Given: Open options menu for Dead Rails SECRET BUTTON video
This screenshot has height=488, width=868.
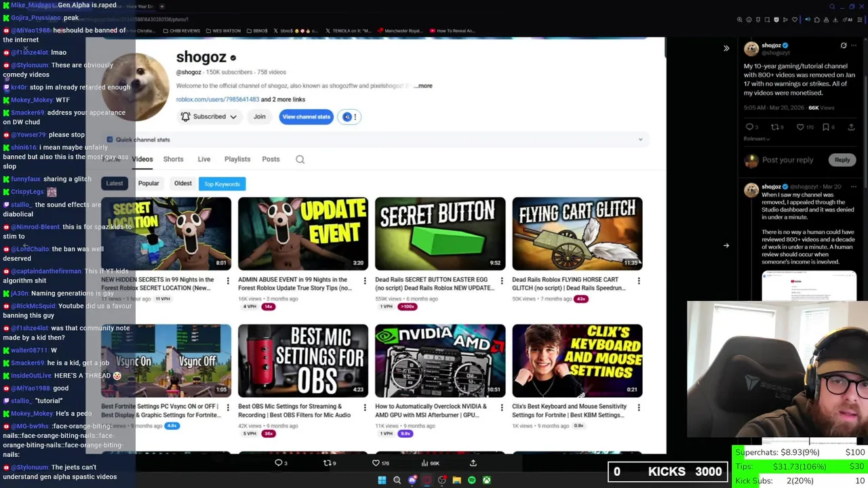Looking at the screenshot, I should point(502,281).
